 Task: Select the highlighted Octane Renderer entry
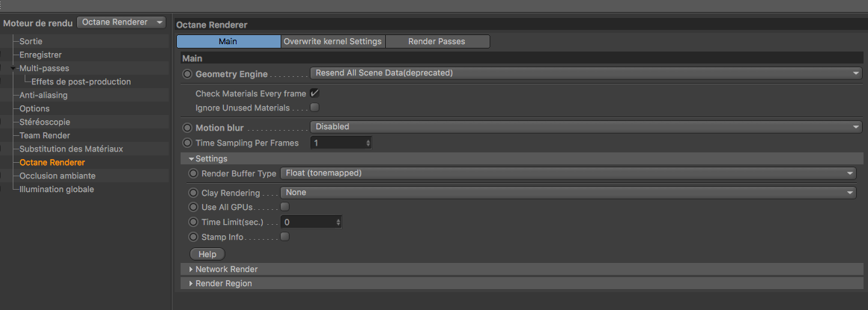click(x=52, y=162)
